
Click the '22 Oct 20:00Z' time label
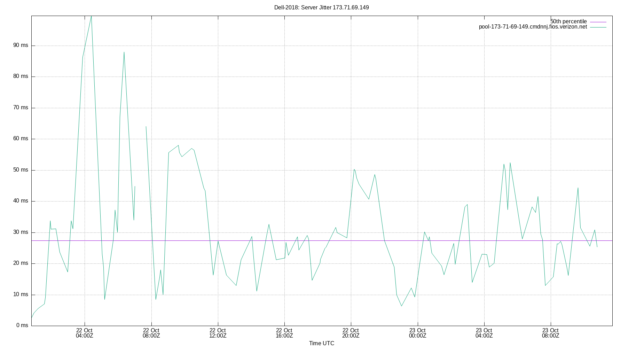click(351, 333)
